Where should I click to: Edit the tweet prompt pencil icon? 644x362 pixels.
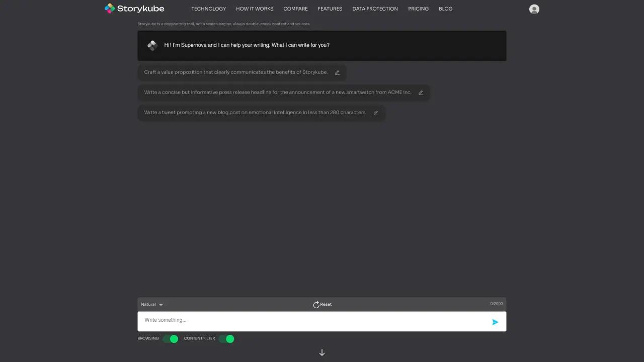pos(375,113)
